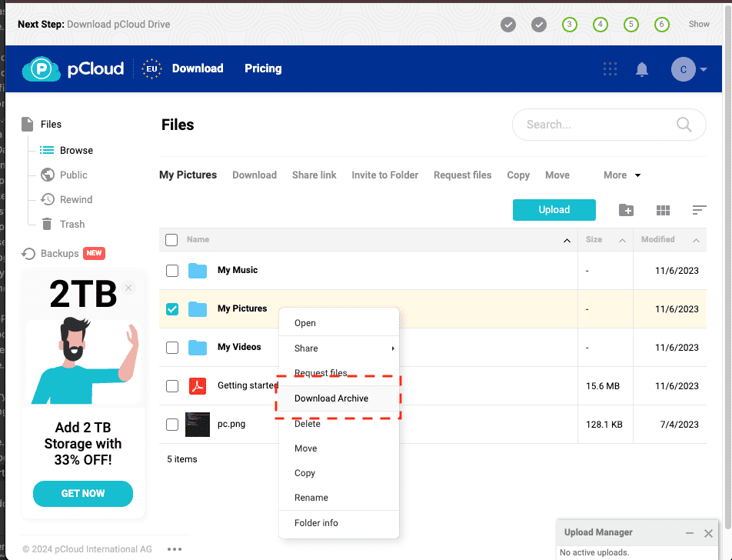Screen dimensions: 732x560
Task: Open the notifications bell icon
Action: [x=642, y=69]
